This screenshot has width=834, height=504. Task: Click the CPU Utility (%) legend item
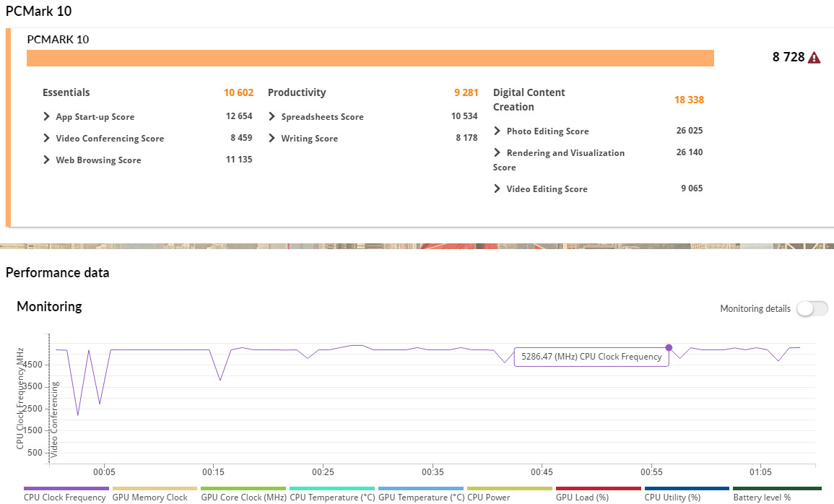(x=672, y=497)
